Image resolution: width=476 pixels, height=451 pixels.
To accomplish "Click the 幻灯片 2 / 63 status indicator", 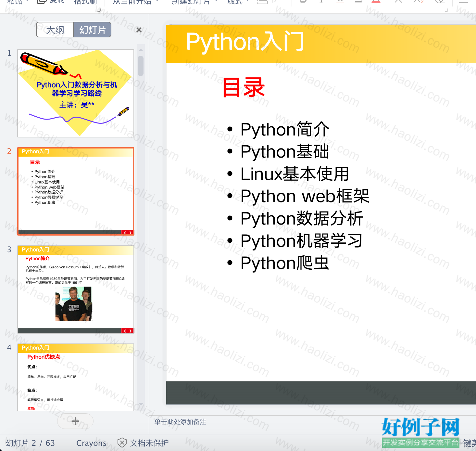I will [31, 443].
